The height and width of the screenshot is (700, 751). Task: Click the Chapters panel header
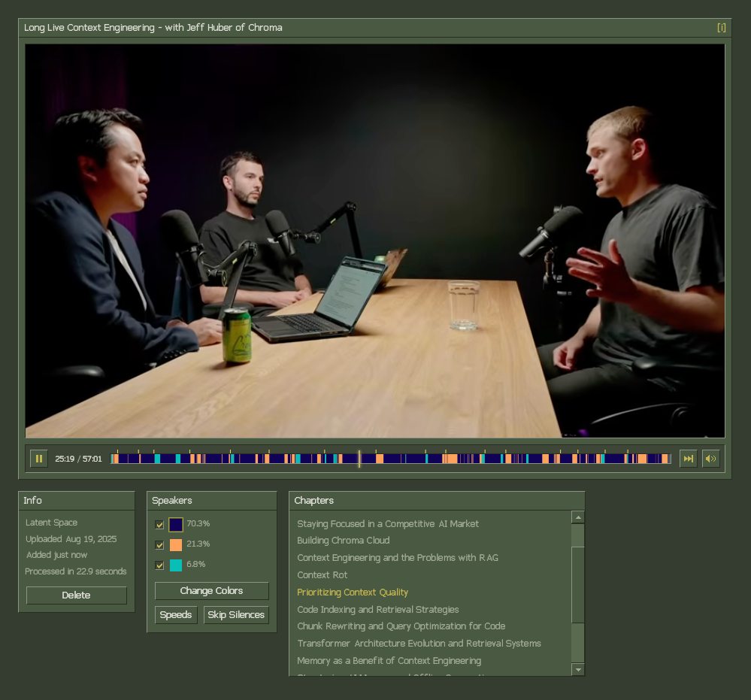[437, 501]
